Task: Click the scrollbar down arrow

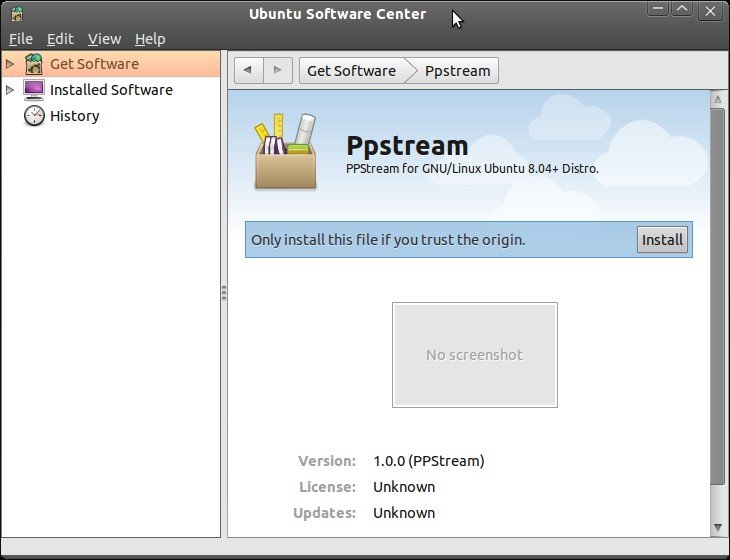Action: 717,527
